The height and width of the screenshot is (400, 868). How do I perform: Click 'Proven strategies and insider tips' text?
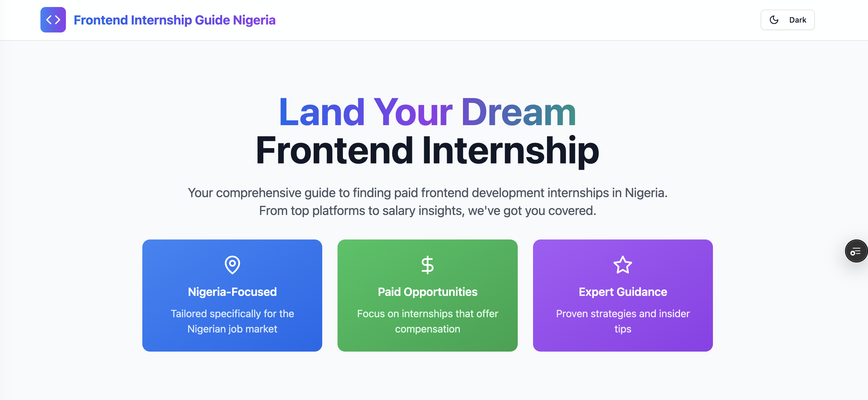click(623, 321)
